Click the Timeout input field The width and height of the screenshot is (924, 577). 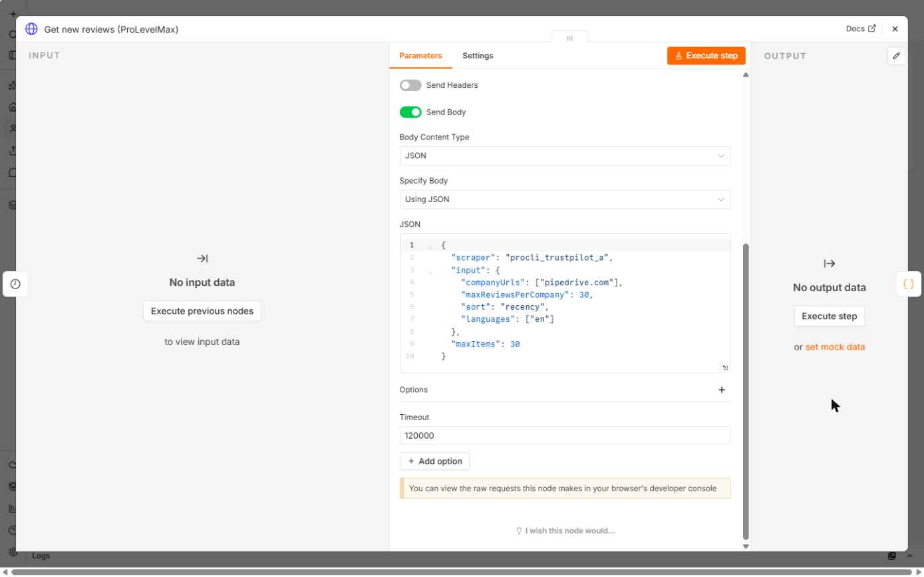(565, 435)
